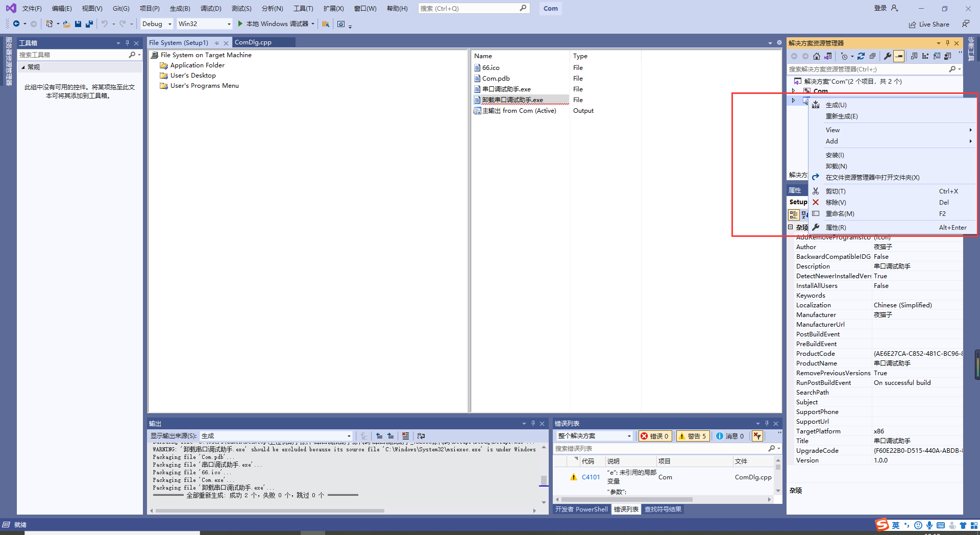
Task: Toggle the 错误 0 errors filter
Action: [655, 436]
